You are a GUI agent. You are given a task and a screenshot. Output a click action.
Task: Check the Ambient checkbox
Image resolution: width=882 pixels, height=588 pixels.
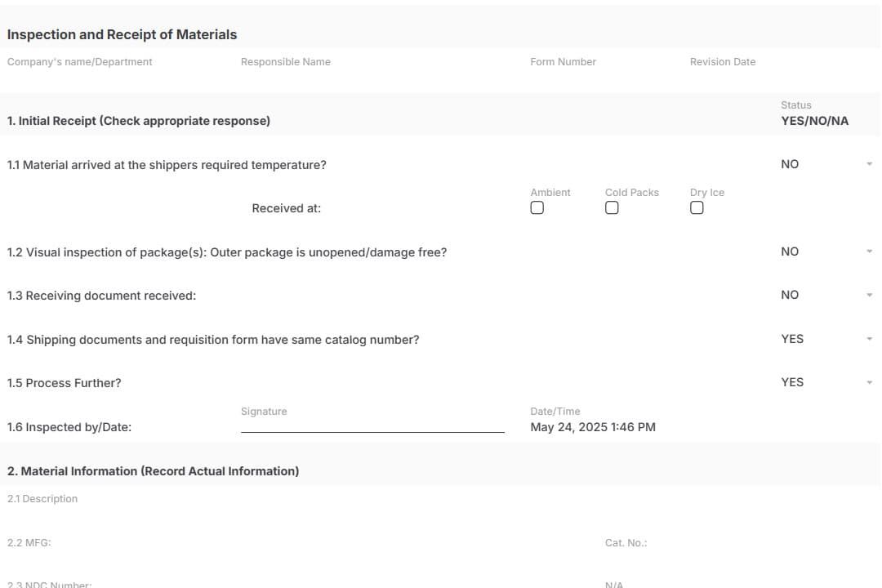pos(537,208)
